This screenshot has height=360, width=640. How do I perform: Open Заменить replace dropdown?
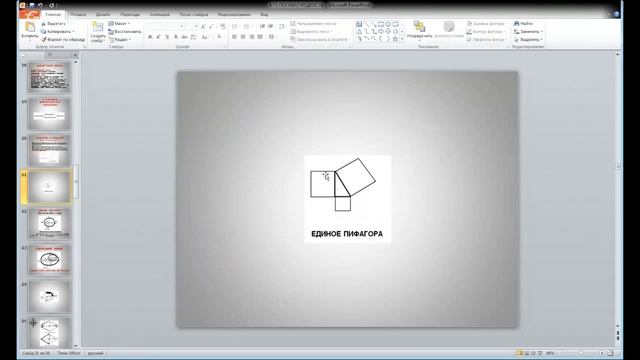pos(528,31)
